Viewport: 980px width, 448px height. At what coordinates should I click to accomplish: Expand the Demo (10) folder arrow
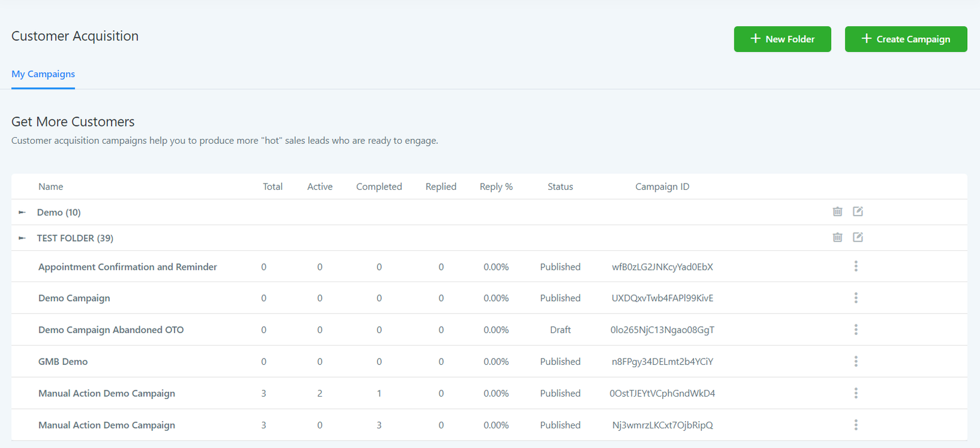click(22, 212)
